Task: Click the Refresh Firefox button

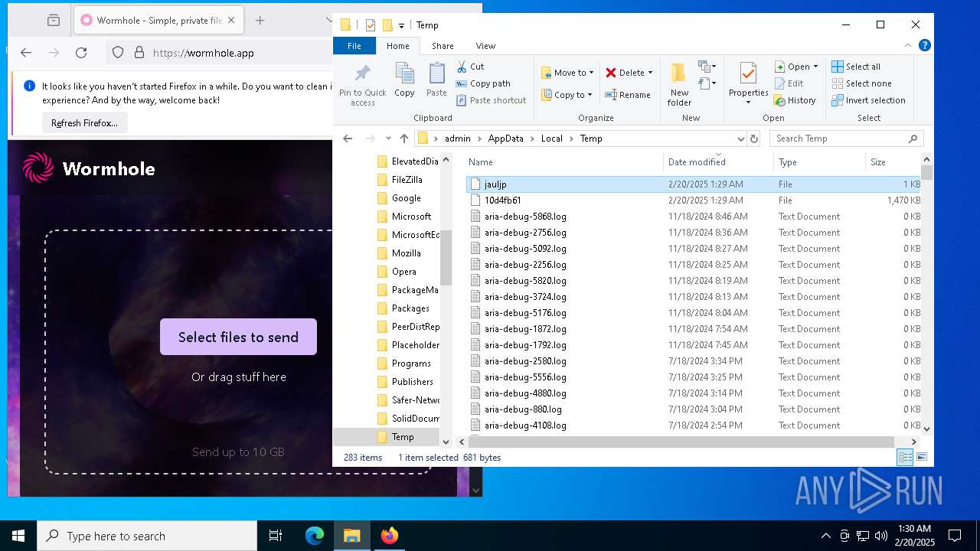Action: point(84,122)
